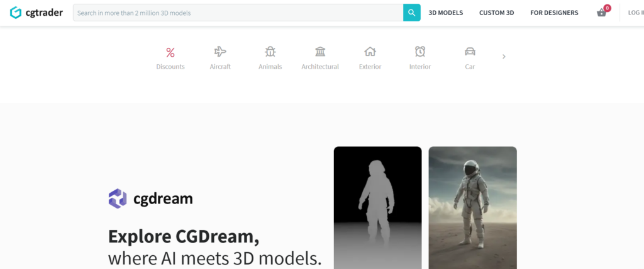644x269 pixels.
Task: Open the Custom 3D menu
Action: (x=497, y=13)
